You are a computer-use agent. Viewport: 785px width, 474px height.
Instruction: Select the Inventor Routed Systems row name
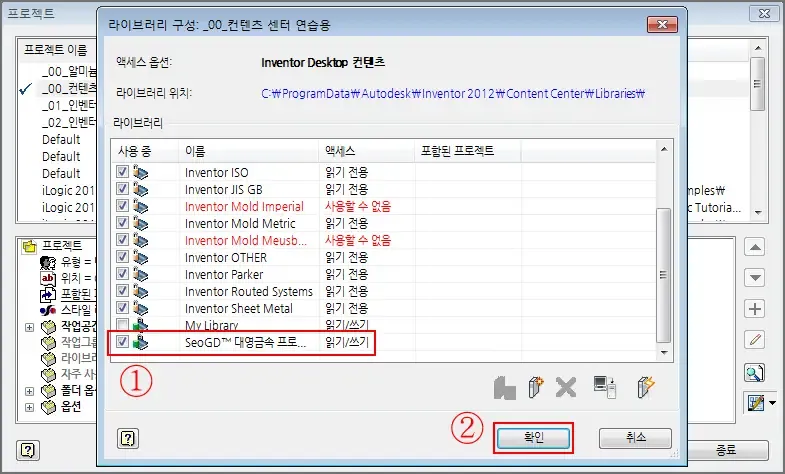(x=248, y=291)
